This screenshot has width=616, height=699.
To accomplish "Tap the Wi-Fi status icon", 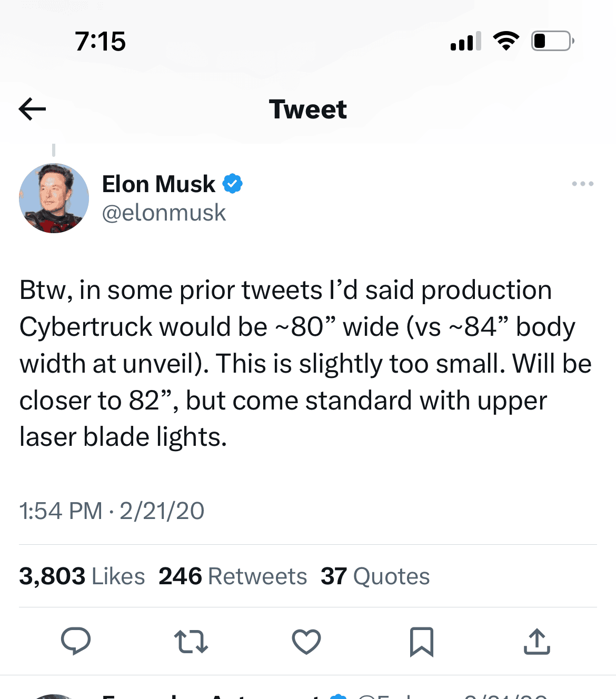I will pyautogui.click(x=506, y=41).
